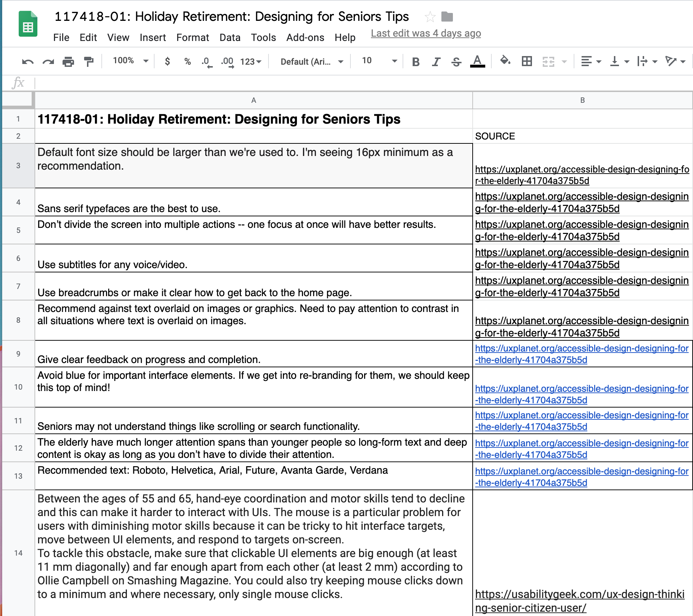693x616 pixels.
Task: Expand the merge cells dropdown arrow
Action: coord(564,62)
